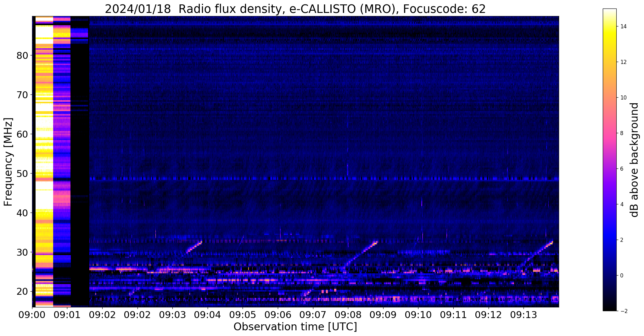Image resolution: width=644 pixels, height=336 pixels.
Task: Click the 09:07 time tick label
Action: pyautogui.click(x=313, y=315)
